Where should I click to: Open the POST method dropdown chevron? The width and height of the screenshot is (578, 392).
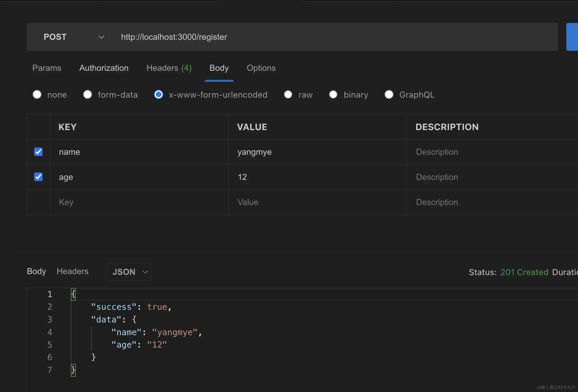point(101,37)
